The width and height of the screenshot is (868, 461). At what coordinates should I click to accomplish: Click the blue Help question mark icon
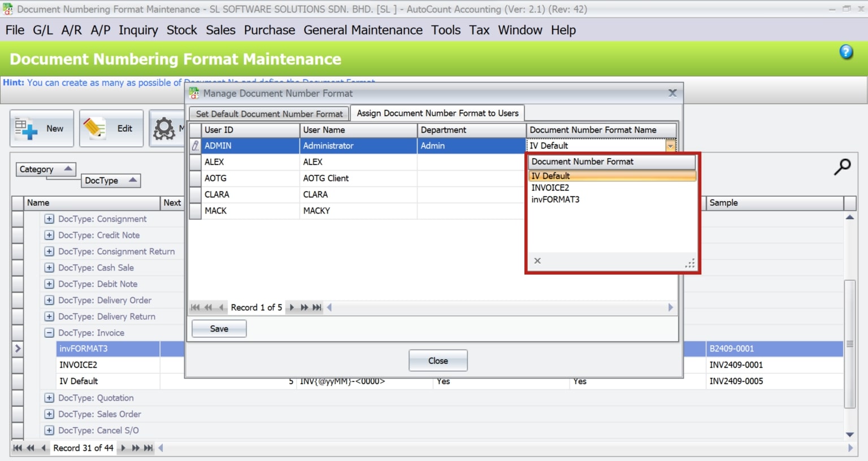point(846,51)
